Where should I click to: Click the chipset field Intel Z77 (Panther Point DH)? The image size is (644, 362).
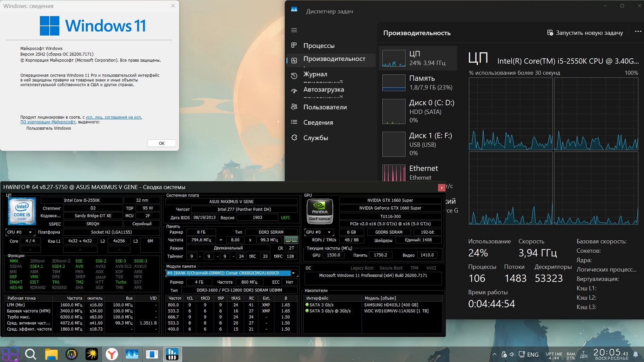(244, 209)
